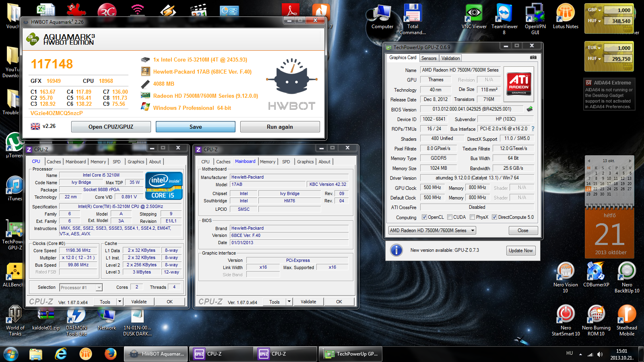Open CDBurnerXP desktop shortcut
Image resolution: width=644 pixels, height=362 pixels.
pyautogui.click(x=596, y=275)
